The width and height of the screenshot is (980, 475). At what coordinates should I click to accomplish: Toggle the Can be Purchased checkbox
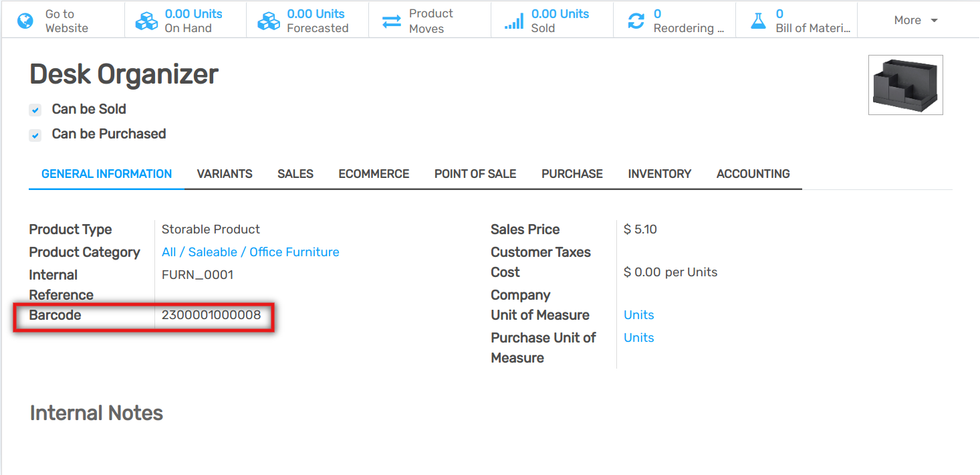35,134
